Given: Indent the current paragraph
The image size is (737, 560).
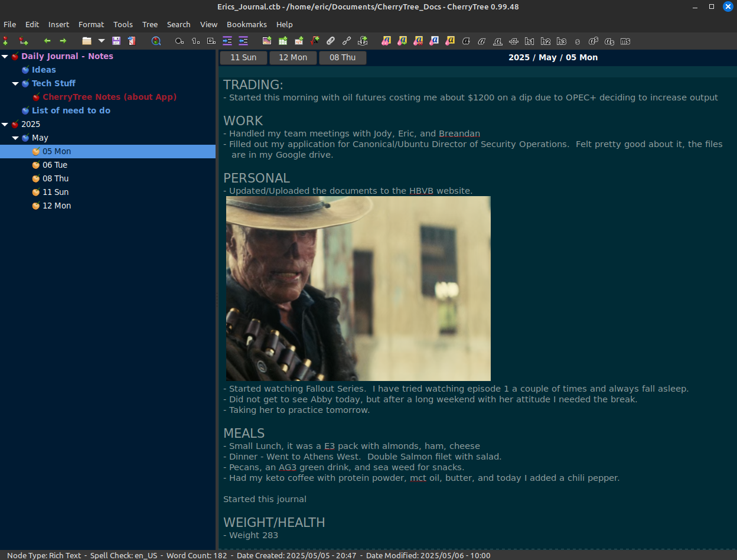Looking at the screenshot, I should (227, 41).
